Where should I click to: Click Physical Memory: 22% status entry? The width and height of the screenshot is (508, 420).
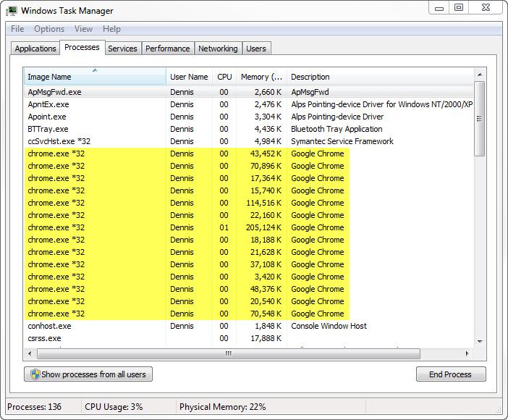pyautogui.click(x=223, y=407)
